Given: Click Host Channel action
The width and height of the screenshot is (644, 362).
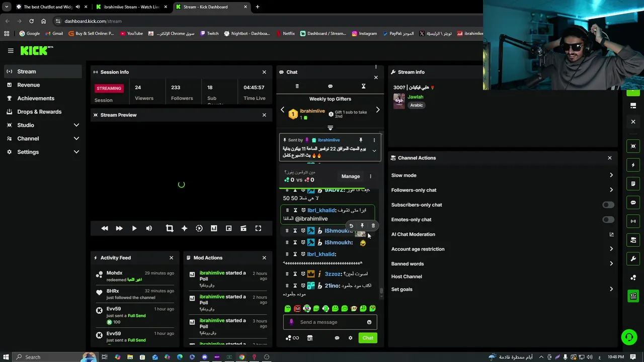Looking at the screenshot, I should pos(407,277).
